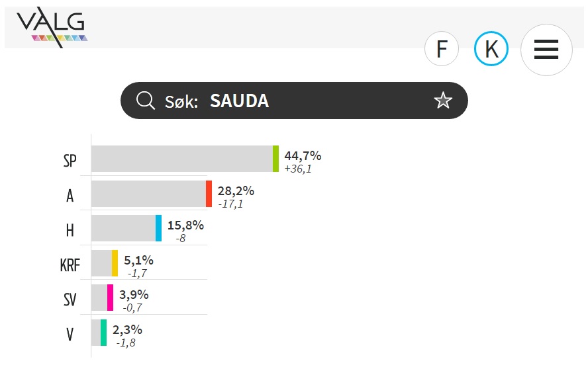This screenshot has width=588, height=369.
Task: Click the 2,3% result for V
Action: point(127,330)
